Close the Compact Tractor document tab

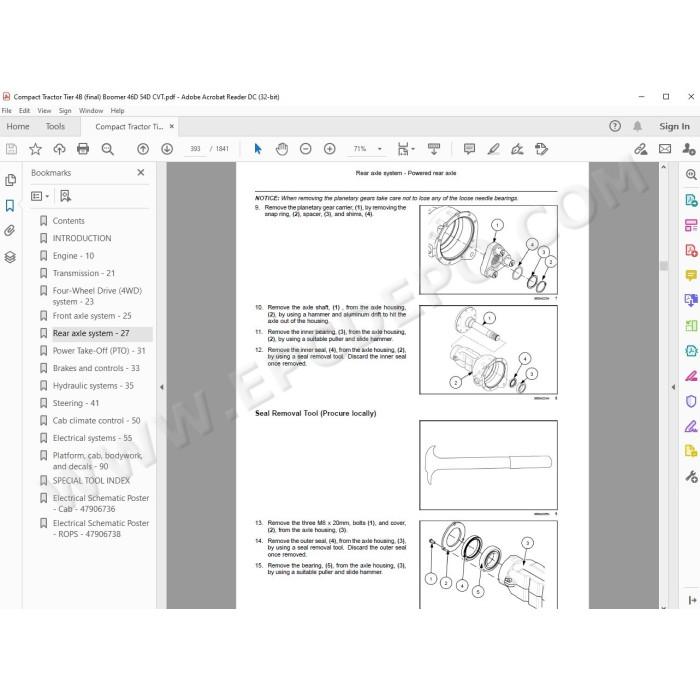pos(172,126)
